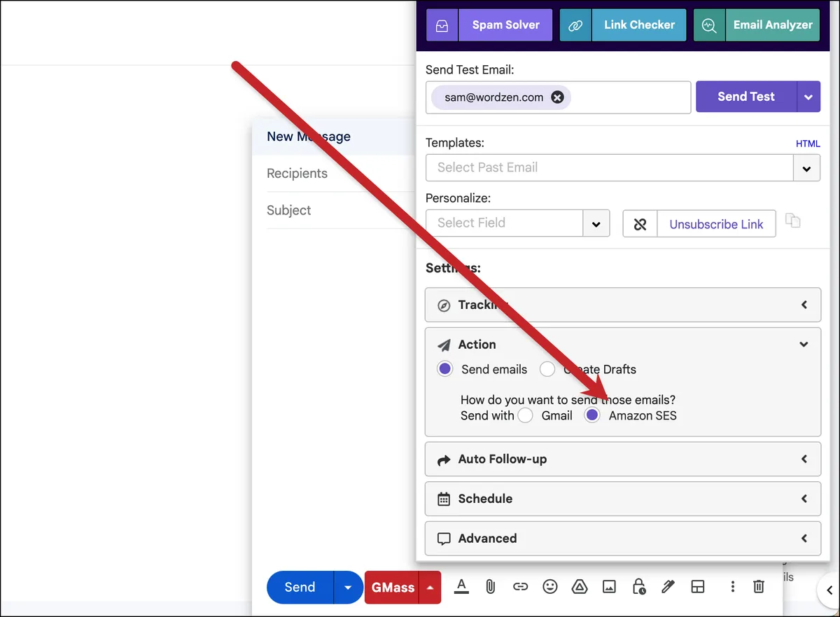Click the insert link icon
The image size is (840, 617).
pos(520,587)
